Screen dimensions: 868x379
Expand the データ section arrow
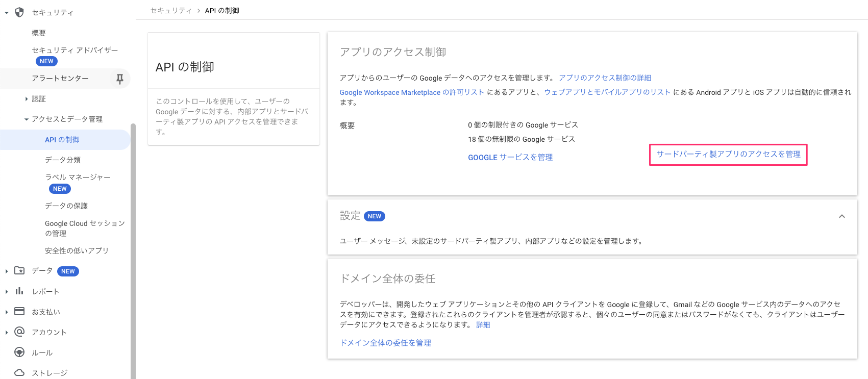pos(7,271)
